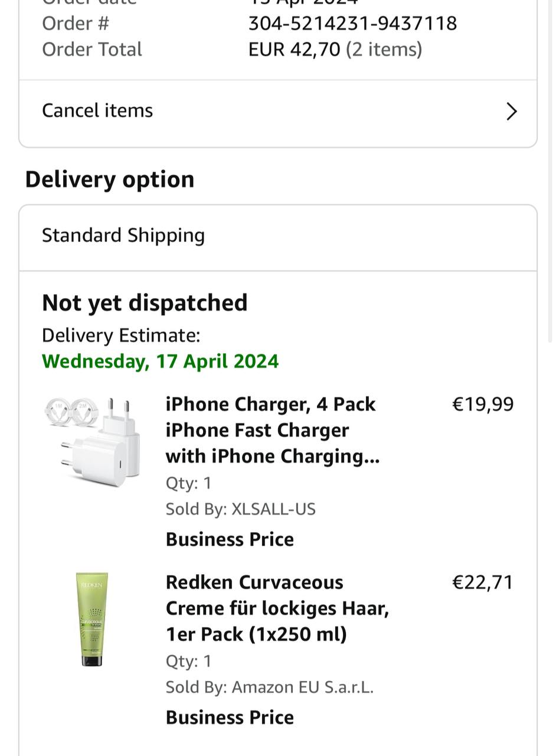556x756 pixels.
Task: Click seller Amazon EU S.a.r.L.
Action: [302, 687]
